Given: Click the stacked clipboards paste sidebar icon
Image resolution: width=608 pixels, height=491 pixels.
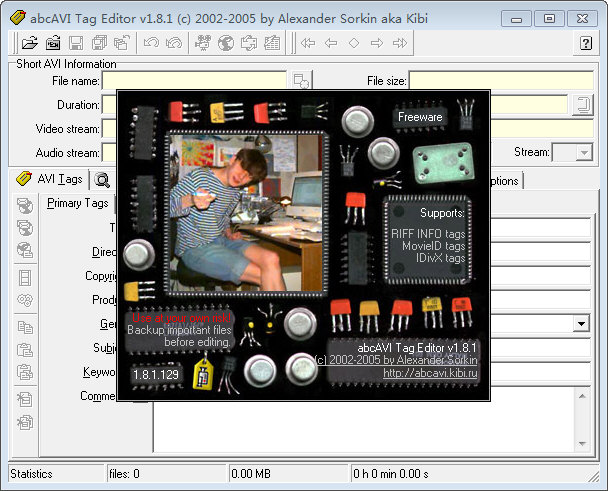Looking at the screenshot, I should click(25, 372).
